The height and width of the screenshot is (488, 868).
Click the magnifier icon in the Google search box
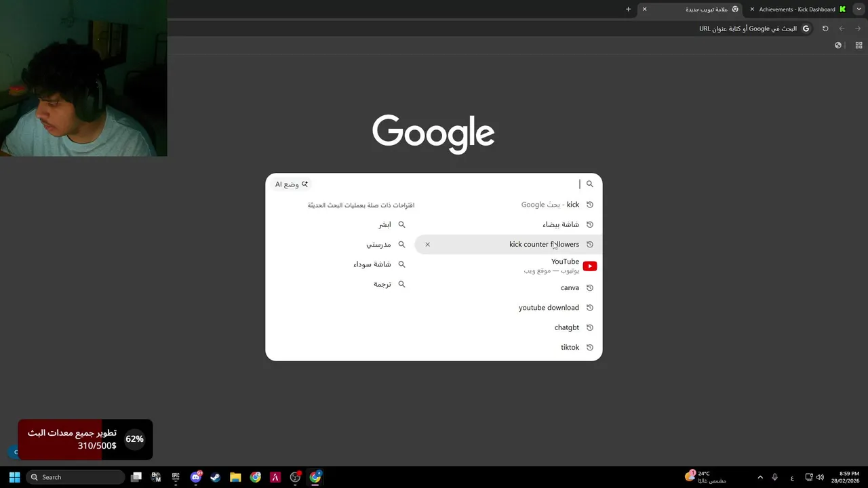pyautogui.click(x=590, y=184)
